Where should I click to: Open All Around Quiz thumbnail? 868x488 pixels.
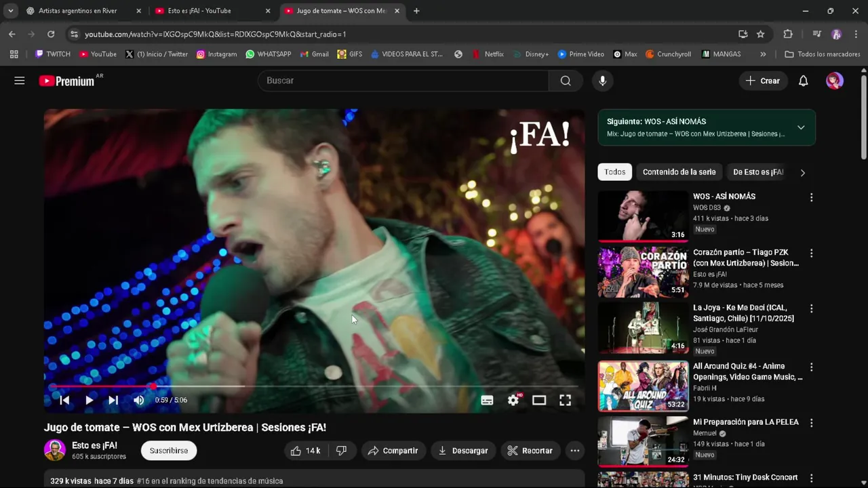point(643,386)
